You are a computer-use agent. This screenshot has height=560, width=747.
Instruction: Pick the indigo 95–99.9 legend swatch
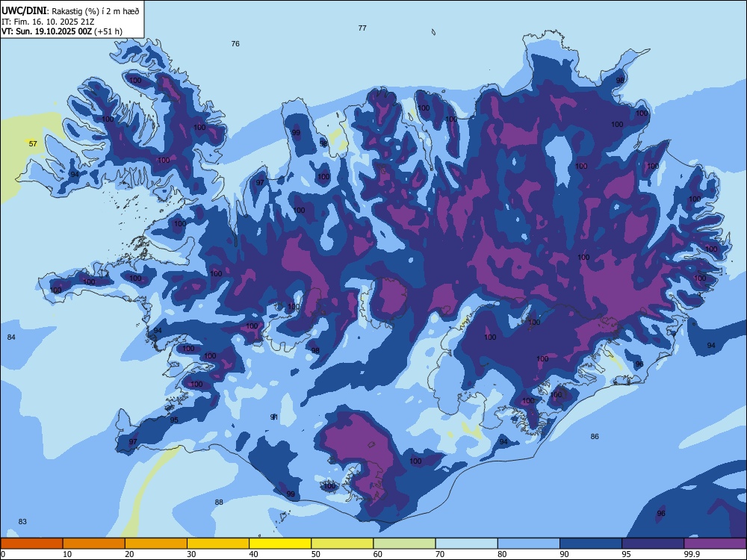[x=653, y=544]
